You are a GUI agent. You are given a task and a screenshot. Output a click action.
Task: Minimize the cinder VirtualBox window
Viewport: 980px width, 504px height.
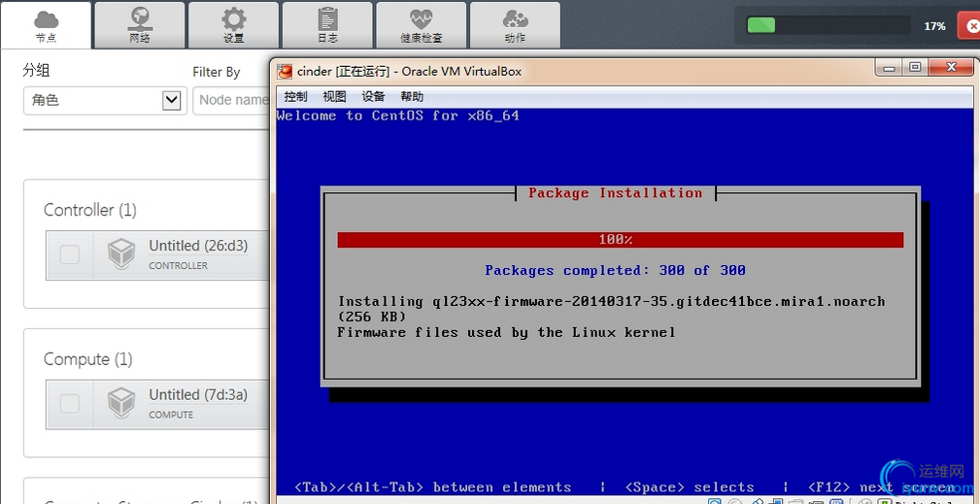[x=890, y=67]
